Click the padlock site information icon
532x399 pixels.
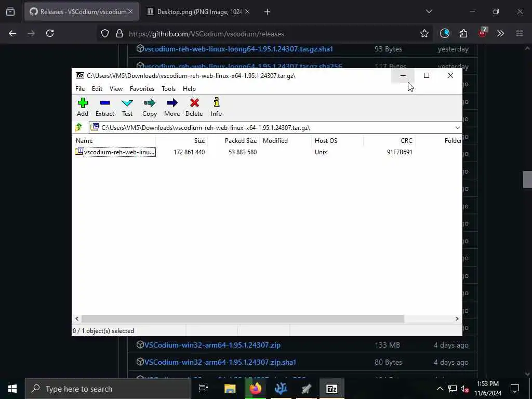point(119,33)
